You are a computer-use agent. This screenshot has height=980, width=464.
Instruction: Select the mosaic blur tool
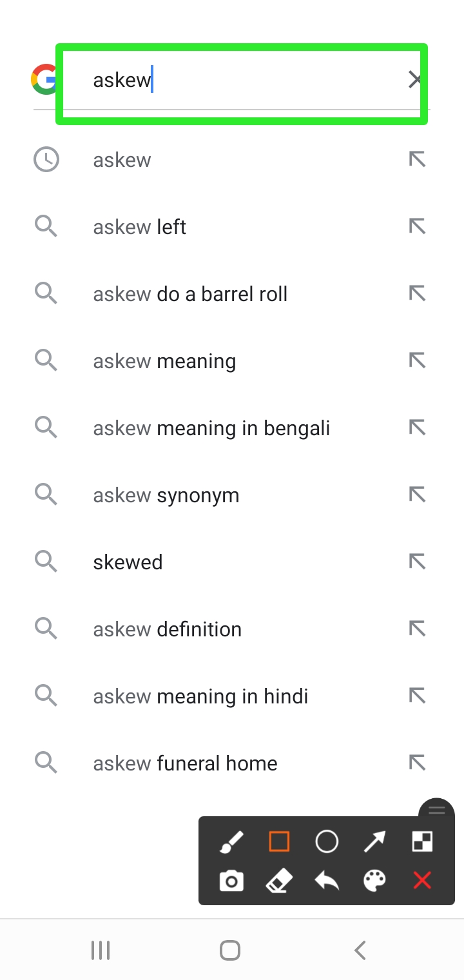[x=422, y=842]
